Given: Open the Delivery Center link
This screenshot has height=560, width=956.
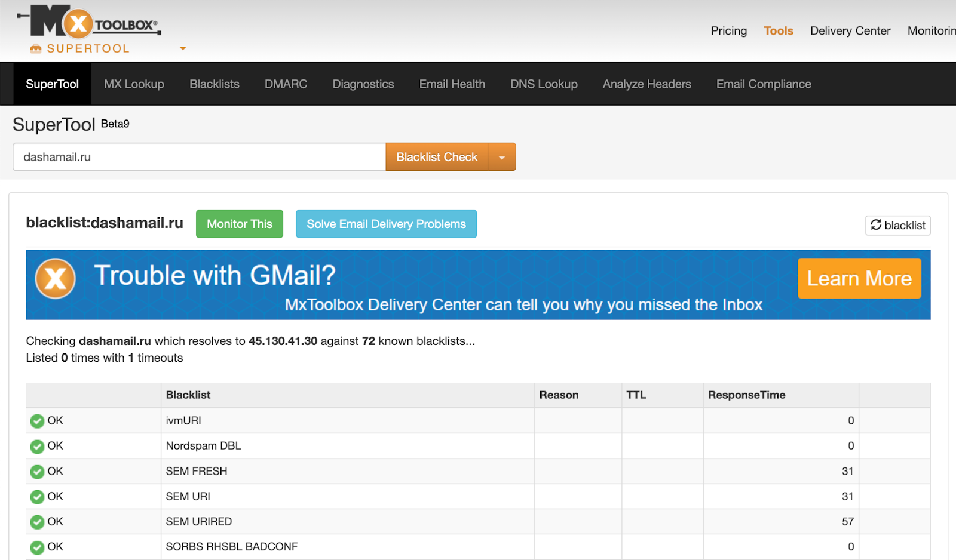Looking at the screenshot, I should click(x=850, y=30).
